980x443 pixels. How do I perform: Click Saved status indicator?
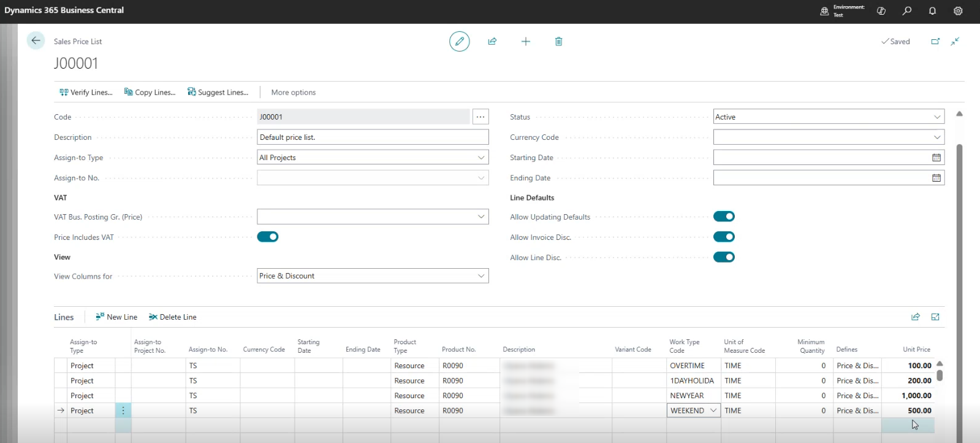coord(895,41)
